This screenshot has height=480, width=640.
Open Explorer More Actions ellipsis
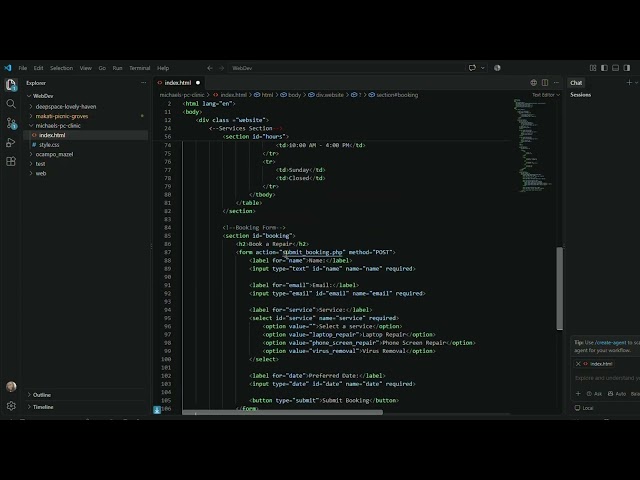143,82
